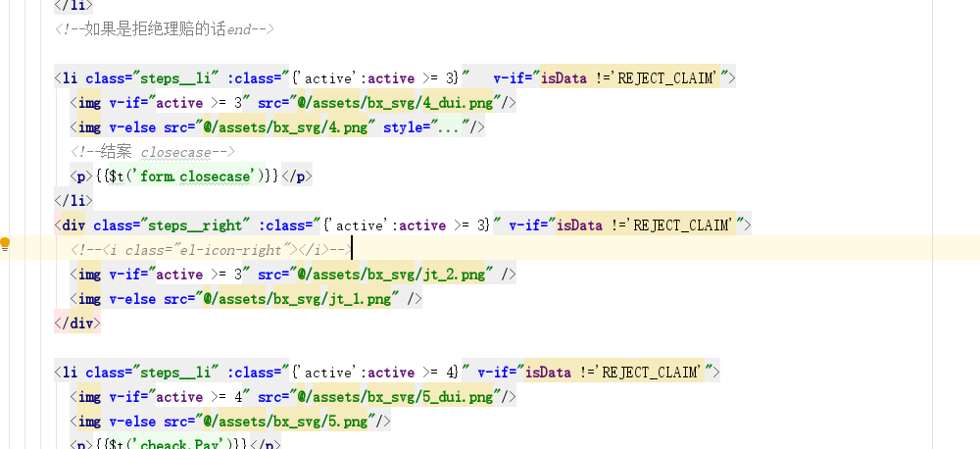This screenshot has width=980, height=449.
Task: Click the closing </div> tag
Action: pyautogui.click(x=77, y=324)
